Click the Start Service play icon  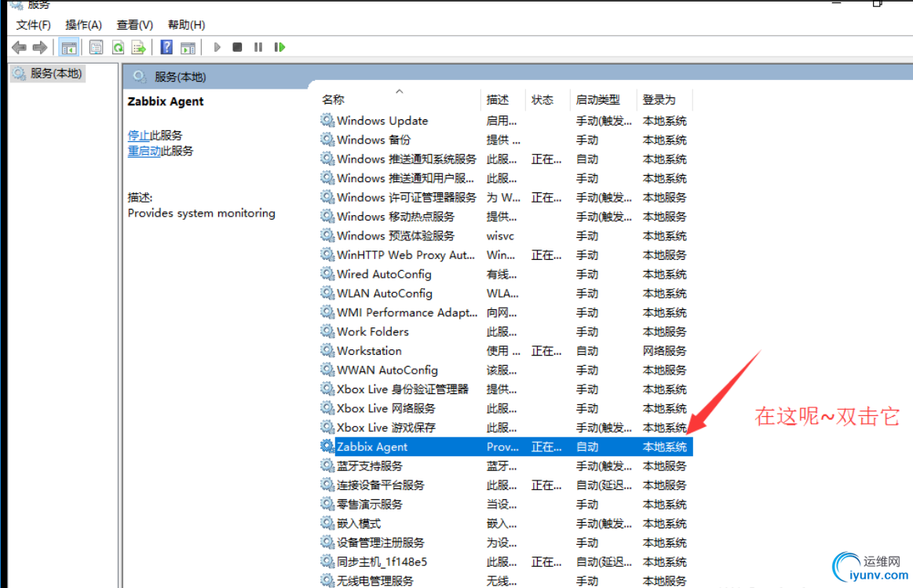217,47
